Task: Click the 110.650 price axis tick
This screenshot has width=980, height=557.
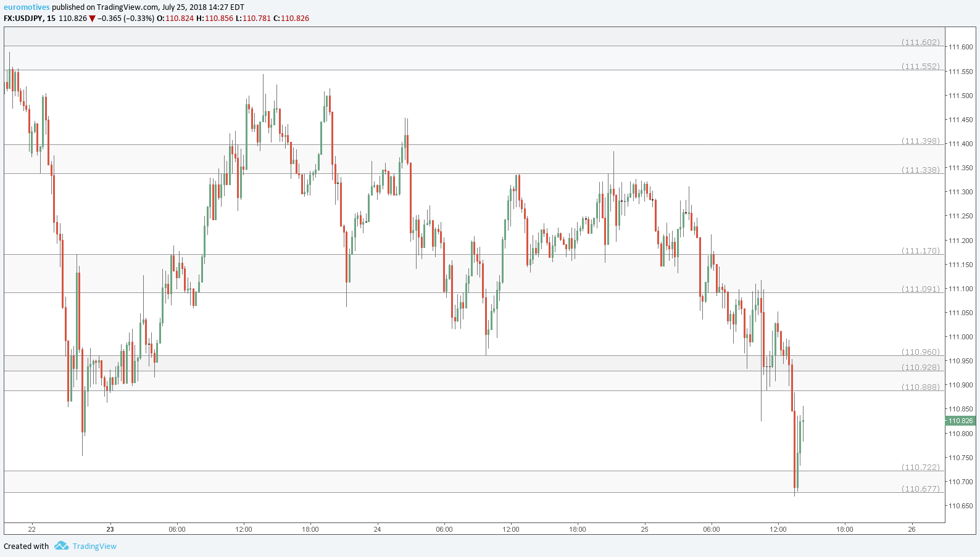Action: 960,506
